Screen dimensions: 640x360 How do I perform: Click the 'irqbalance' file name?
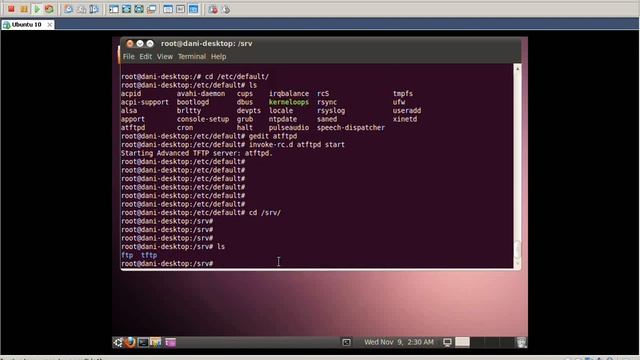click(289, 93)
